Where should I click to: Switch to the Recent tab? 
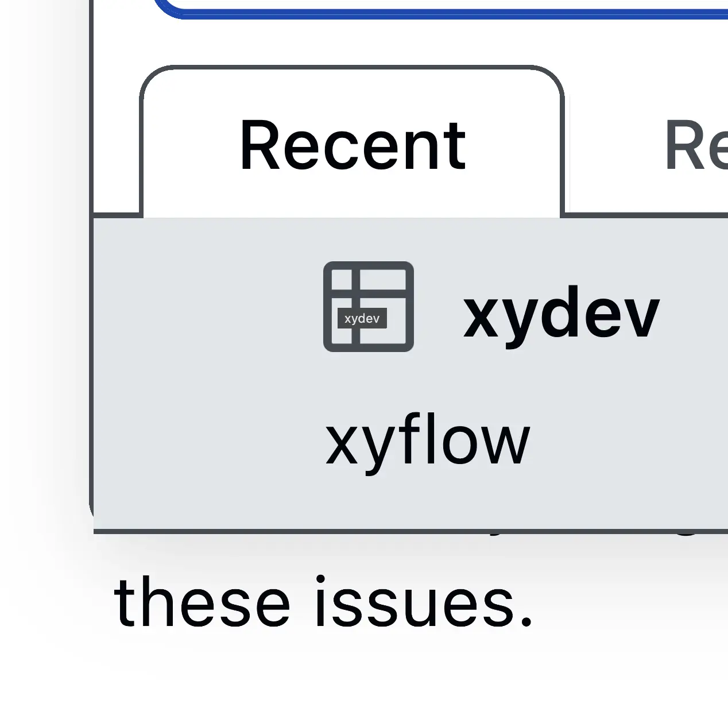point(351,145)
